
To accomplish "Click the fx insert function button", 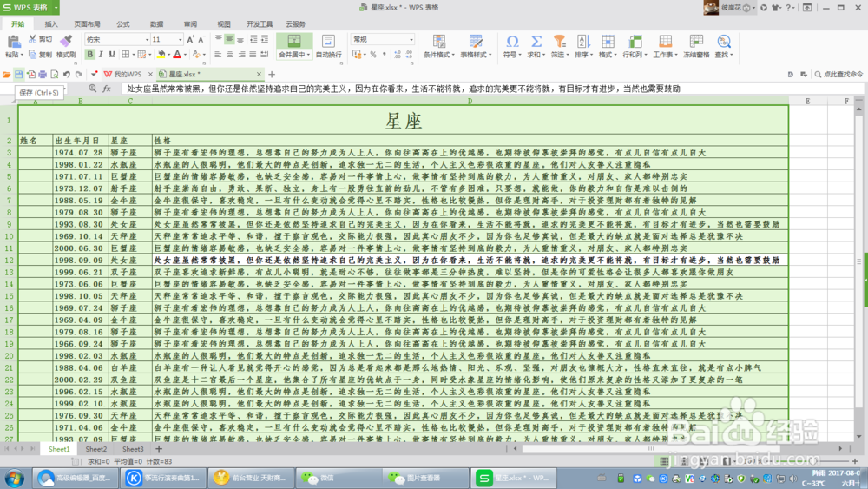I will point(107,89).
